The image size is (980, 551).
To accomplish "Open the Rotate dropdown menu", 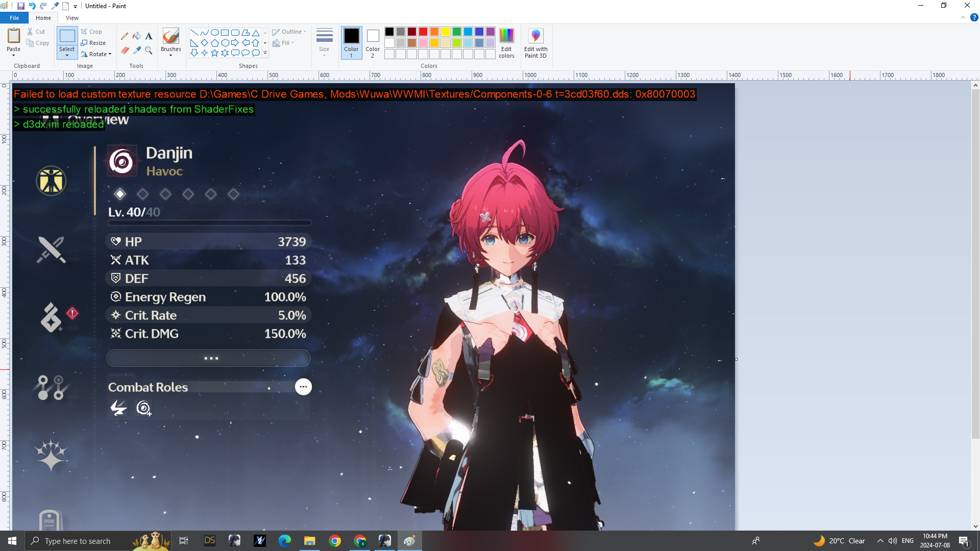I will click(96, 54).
